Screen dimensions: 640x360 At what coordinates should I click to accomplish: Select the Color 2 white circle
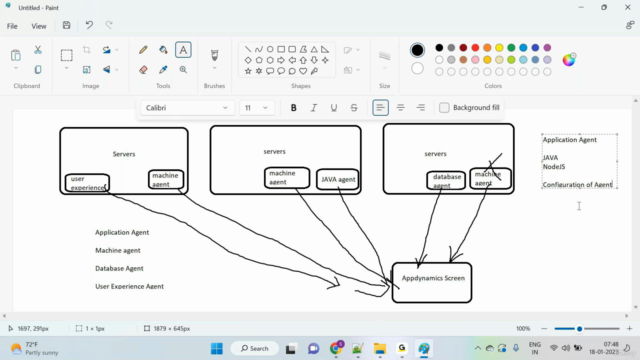coord(417,68)
